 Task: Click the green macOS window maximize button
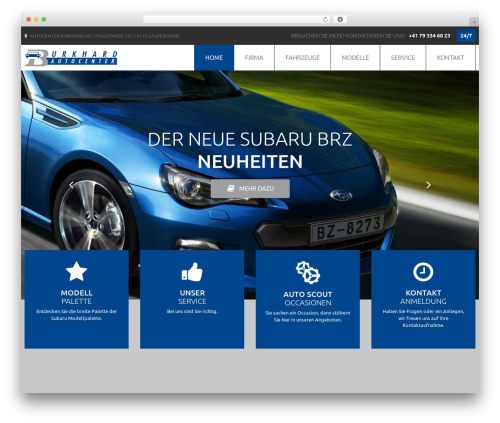click(44, 19)
